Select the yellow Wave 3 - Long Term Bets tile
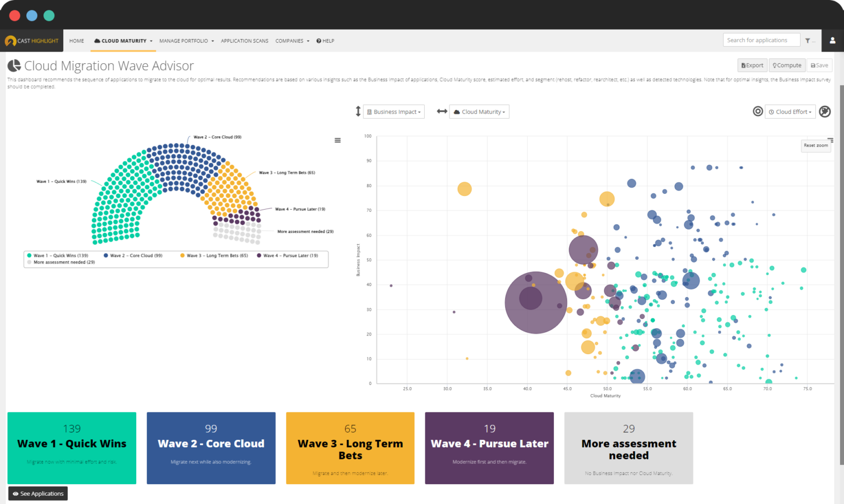Viewport: 844px width, 504px height. pos(350,448)
